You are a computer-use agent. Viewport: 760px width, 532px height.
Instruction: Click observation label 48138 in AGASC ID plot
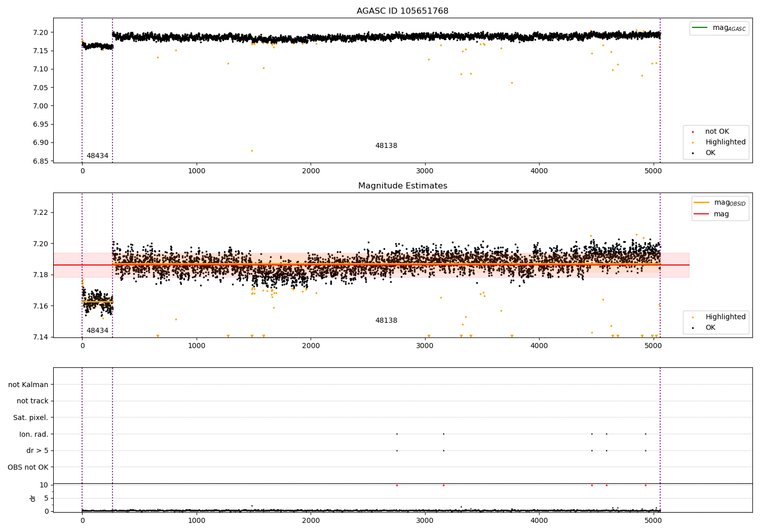[x=386, y=146]
